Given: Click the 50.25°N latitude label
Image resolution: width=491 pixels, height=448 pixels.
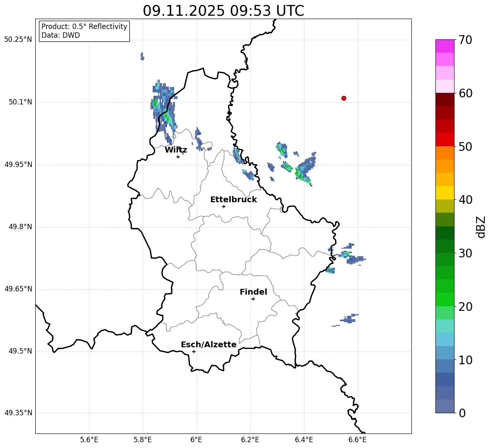Looking at the screenshot, I should click(18, 40).
